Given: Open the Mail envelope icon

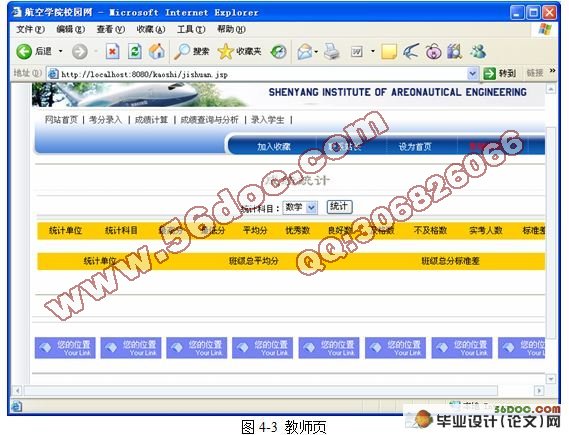Looking at the screenshot, I should [x=305, y=52].
